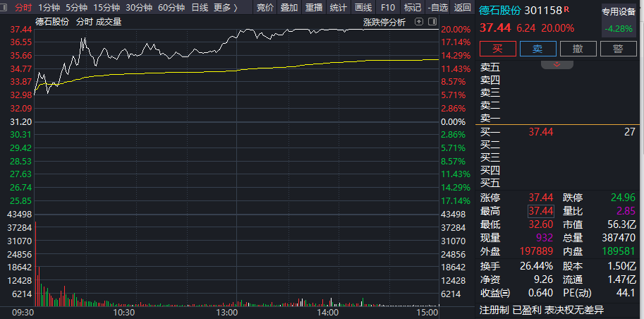Toggle the 画线 drawing tool
Screen dimensions: 644x319
pyautogui.click(x=363, y=8)
